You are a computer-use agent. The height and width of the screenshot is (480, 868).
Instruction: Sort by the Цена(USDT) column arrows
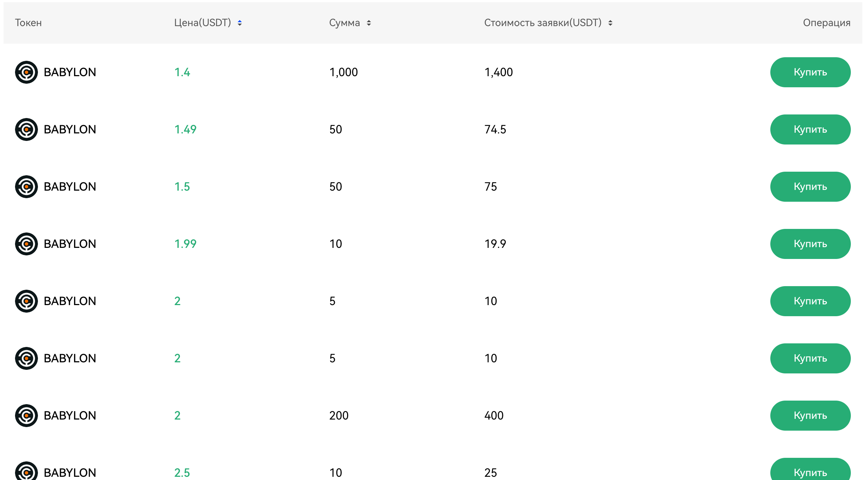pos(240,23)
